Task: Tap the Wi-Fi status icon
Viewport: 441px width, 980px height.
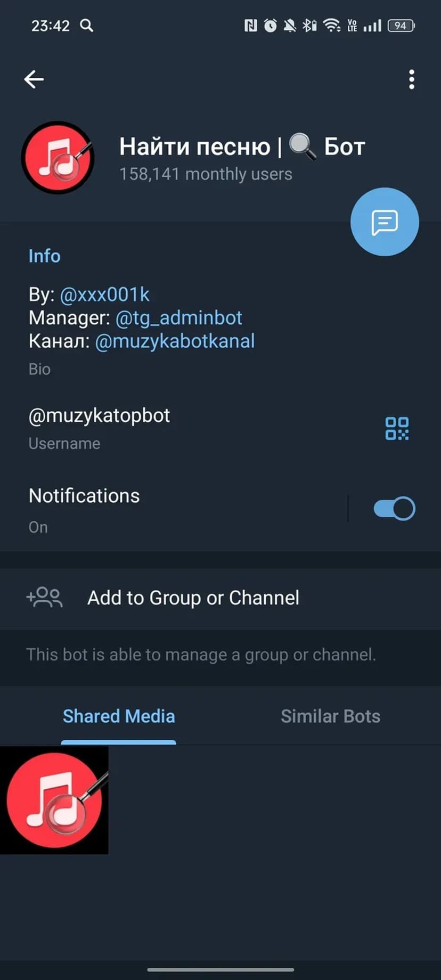Action: pos(332,25)
